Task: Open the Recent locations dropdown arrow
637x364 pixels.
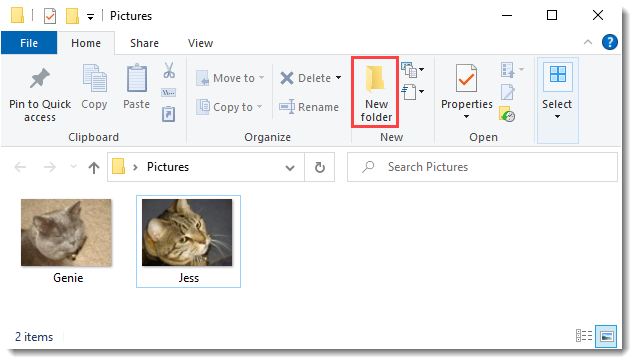Action: click(74, 167)
